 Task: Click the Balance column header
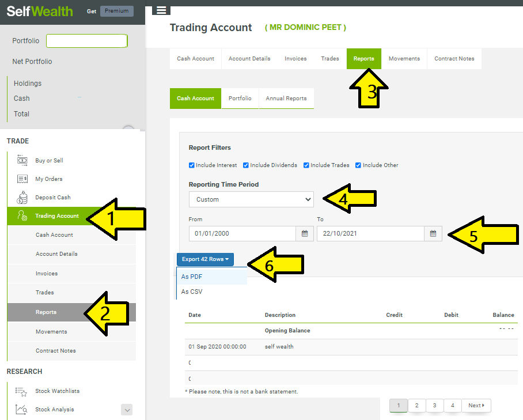pyautogui.click(x=503, y=315)
